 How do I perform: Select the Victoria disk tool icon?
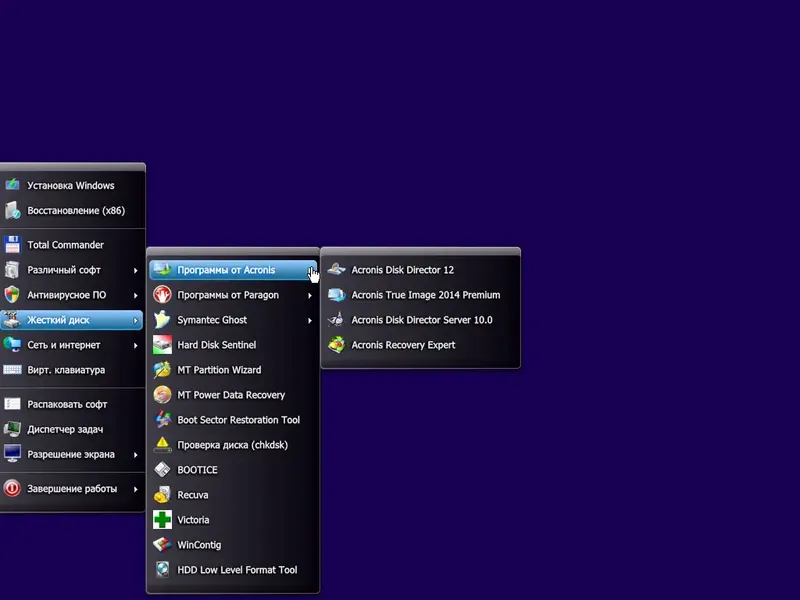point(162,520)
